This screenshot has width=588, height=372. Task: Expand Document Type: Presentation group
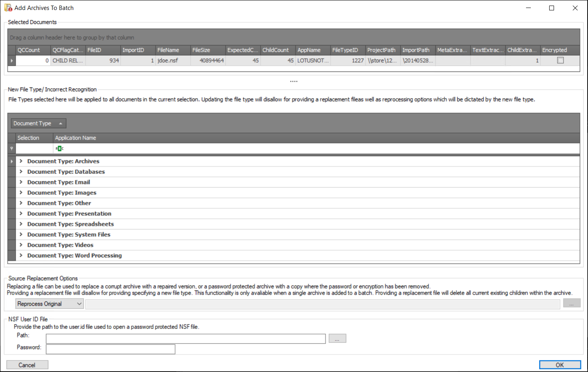(x=21, y=213)
